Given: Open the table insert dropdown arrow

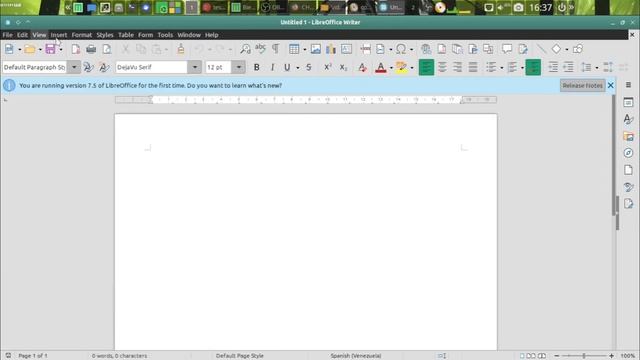Looking at the screenshot, I should (304, 50).
